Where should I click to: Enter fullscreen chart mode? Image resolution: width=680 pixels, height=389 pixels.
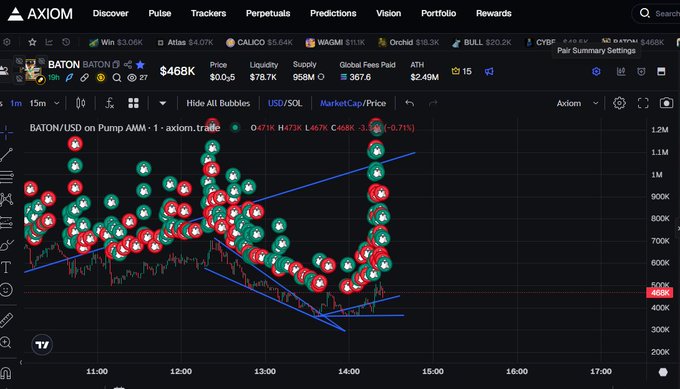pyautogui.click(x=643, y=103)
